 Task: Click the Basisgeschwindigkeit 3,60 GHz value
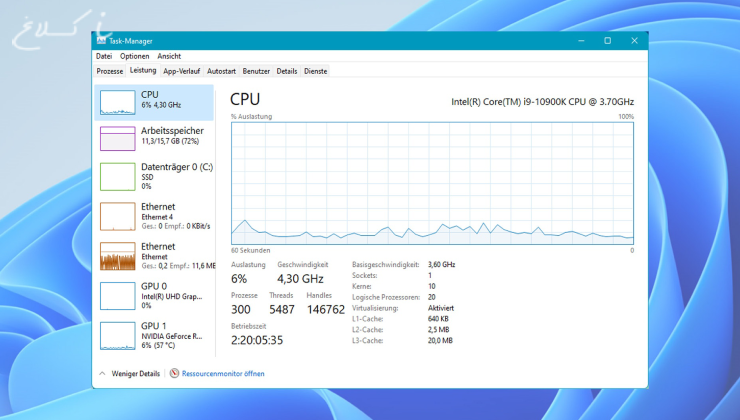pyautogui.click(x=442, y=265)
